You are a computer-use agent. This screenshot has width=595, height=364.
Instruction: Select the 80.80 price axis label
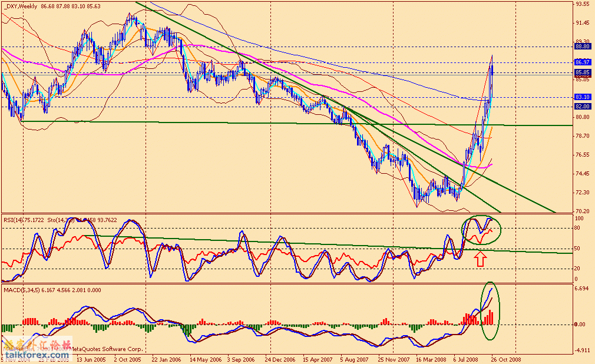583,117
